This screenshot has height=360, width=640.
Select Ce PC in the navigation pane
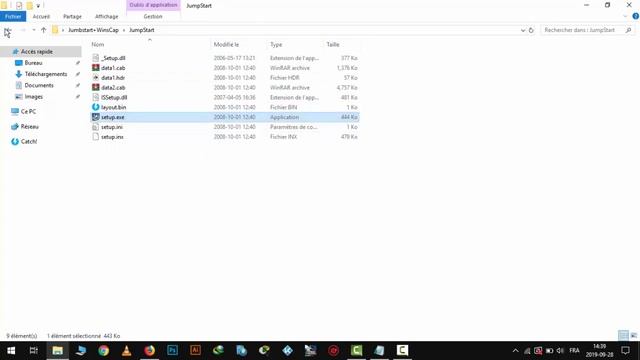point(28,111)
